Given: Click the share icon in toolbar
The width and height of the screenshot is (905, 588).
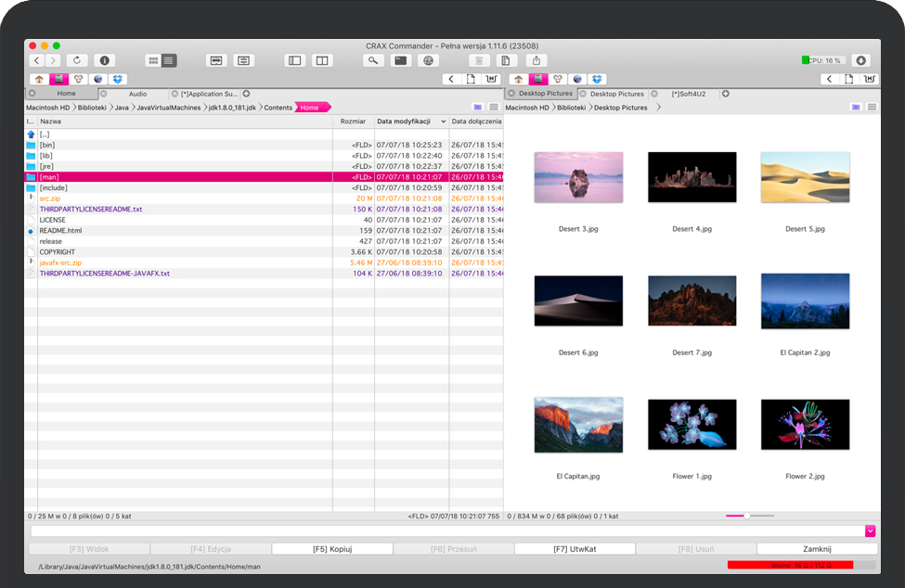Looking at the screenshot, I should pyautogui.click(x=536, y=60).
